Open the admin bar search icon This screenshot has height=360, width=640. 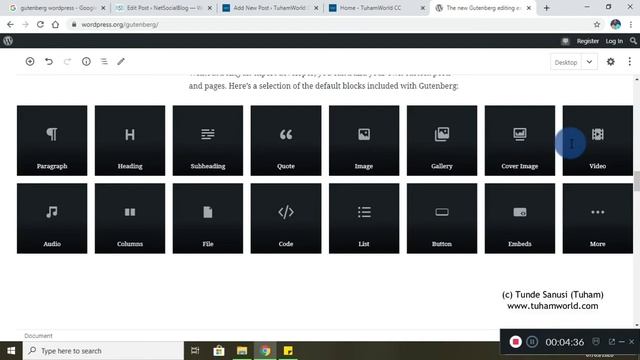(633, 41)
